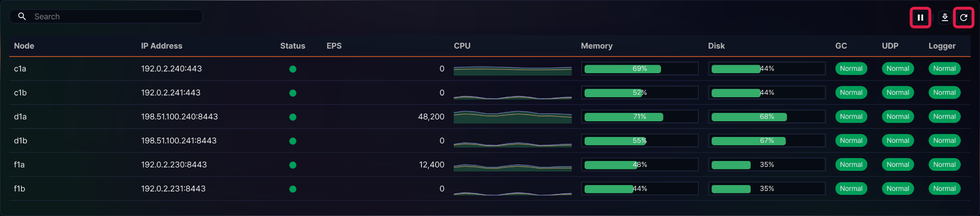This screenshot has height=216, width=980.
Task: Click green status dot for c1a
Action: (293, 69)
